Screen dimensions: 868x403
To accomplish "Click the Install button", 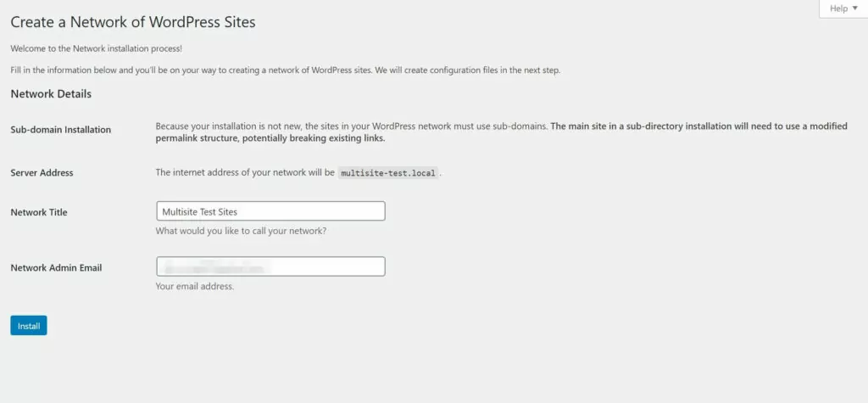I will coord(29,325).
